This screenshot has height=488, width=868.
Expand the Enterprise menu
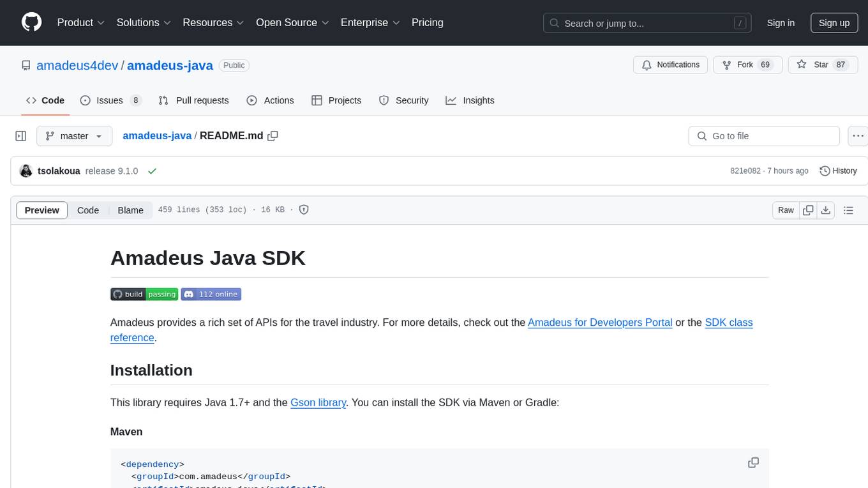tap(370, 22)
